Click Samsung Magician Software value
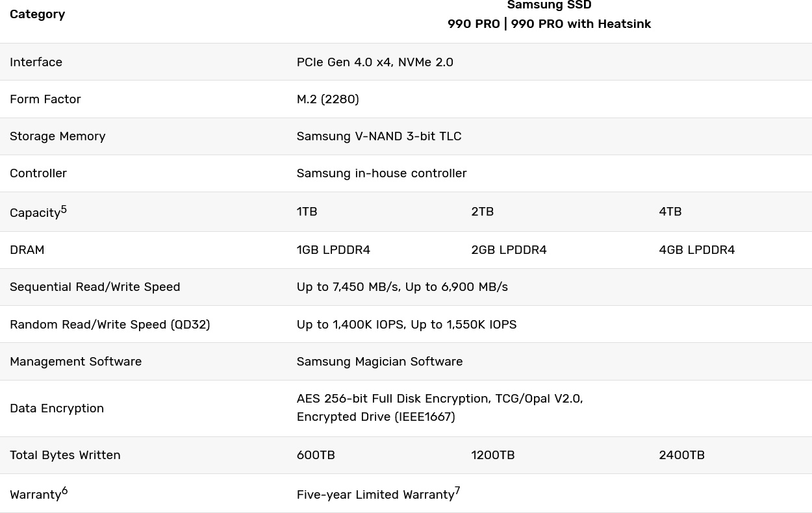The height and width of the screenshot is (513, 812). coord(379,362)
